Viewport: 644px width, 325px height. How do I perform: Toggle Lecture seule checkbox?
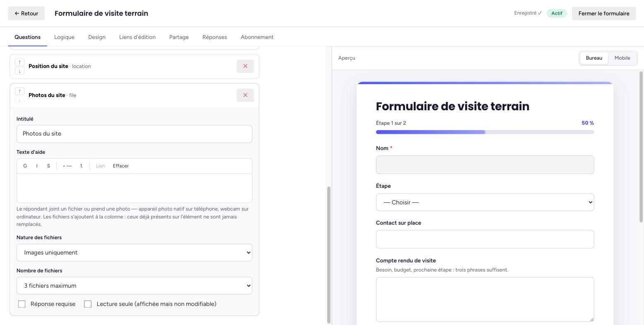(88, 304)
